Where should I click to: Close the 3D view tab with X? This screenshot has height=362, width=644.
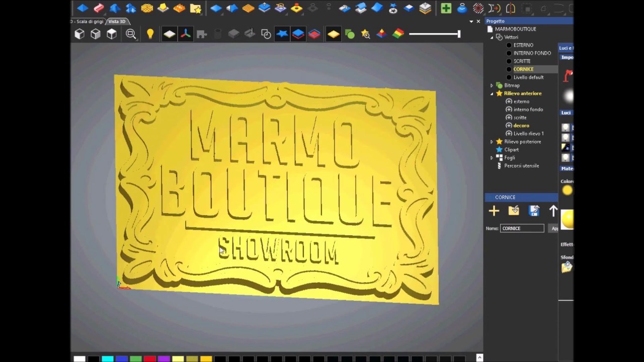(478, 22)
